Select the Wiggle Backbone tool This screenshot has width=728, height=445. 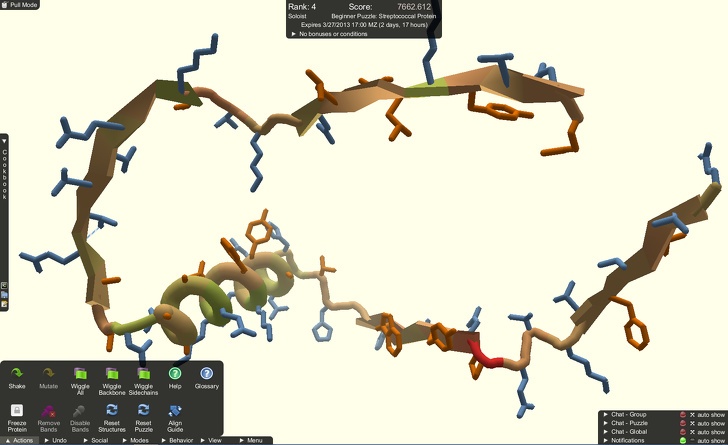111,373
